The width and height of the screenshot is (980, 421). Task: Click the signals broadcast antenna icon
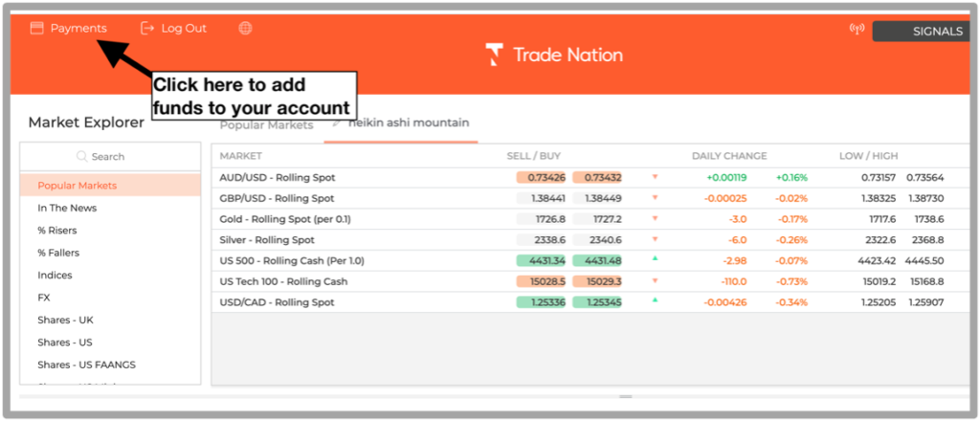click(857, 29)
